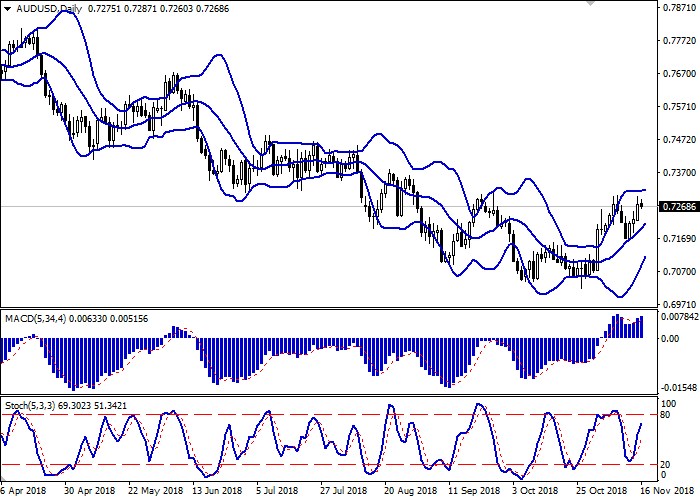Click the chart shift marker triangle at top
The height and width of the screenshot is (500, 700).
pyautogui.click(x=591, y=4)
